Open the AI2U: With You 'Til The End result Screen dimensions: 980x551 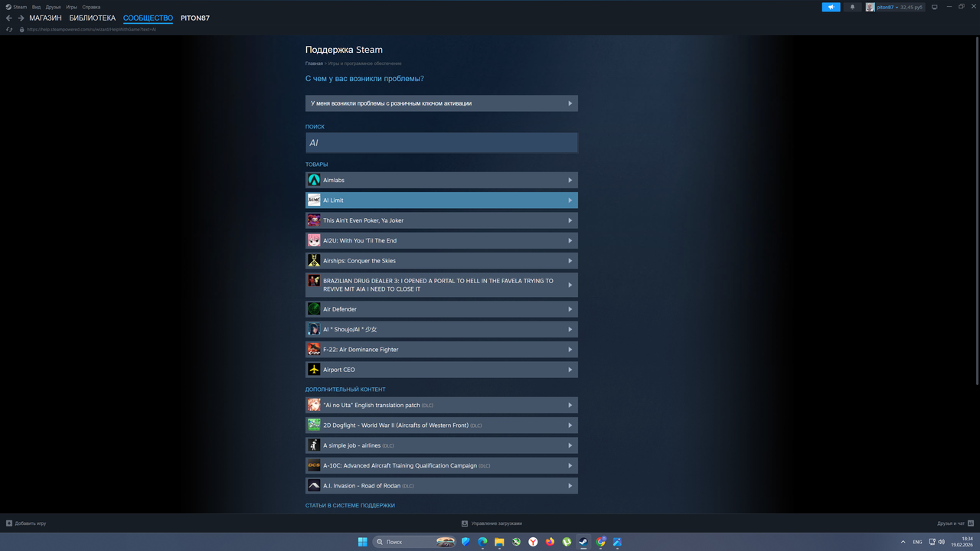click(x=442, y=240)
